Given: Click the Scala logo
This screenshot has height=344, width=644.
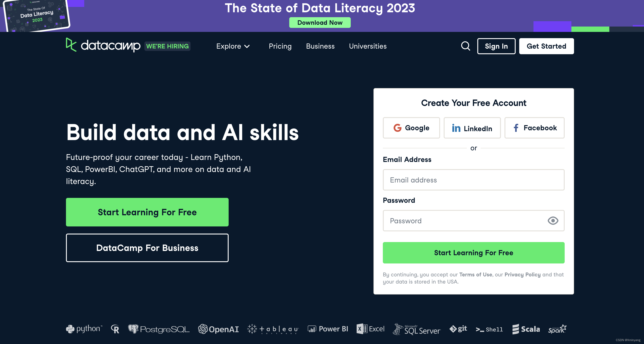Looking at the screenshot, I should pos(526,329).
